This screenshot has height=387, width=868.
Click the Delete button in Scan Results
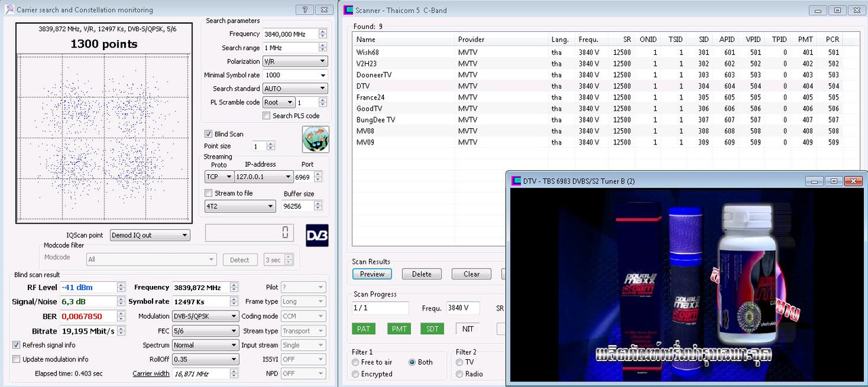[x=422, y=274]
